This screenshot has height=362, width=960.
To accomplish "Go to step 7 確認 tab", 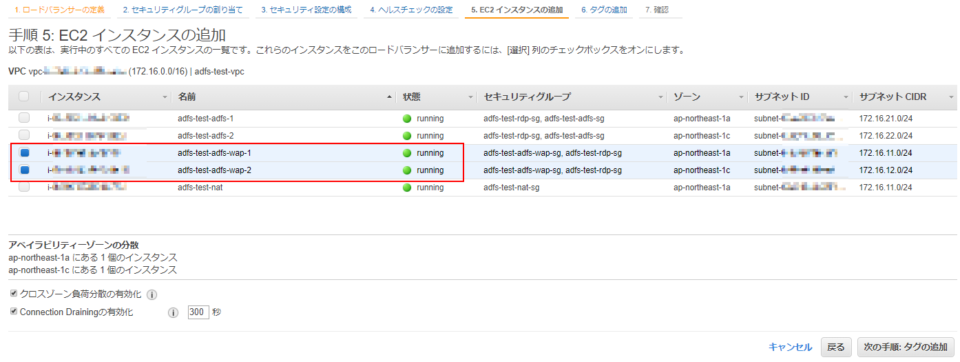I will pyautogui.click(x=657, y=10).
